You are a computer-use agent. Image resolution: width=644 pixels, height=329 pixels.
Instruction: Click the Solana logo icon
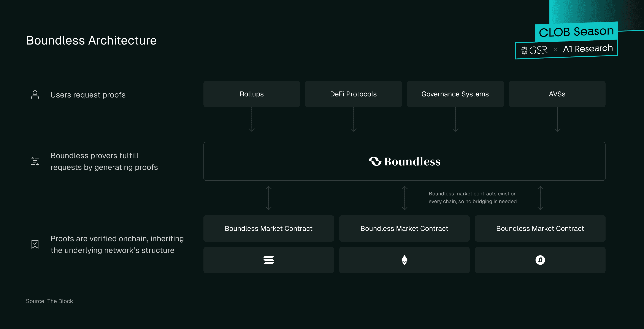pyautogui.click(x=268, y=260)
